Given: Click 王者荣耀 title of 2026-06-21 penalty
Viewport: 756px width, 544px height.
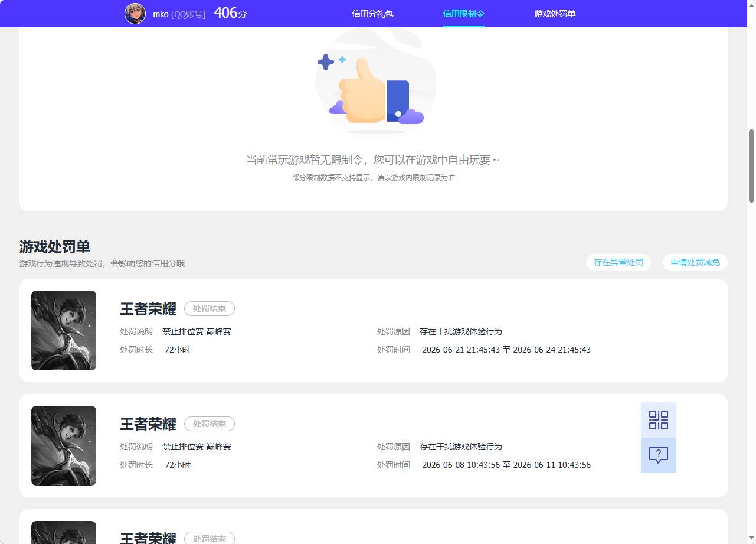Looking at the screenshot, I should pos(148,309).
